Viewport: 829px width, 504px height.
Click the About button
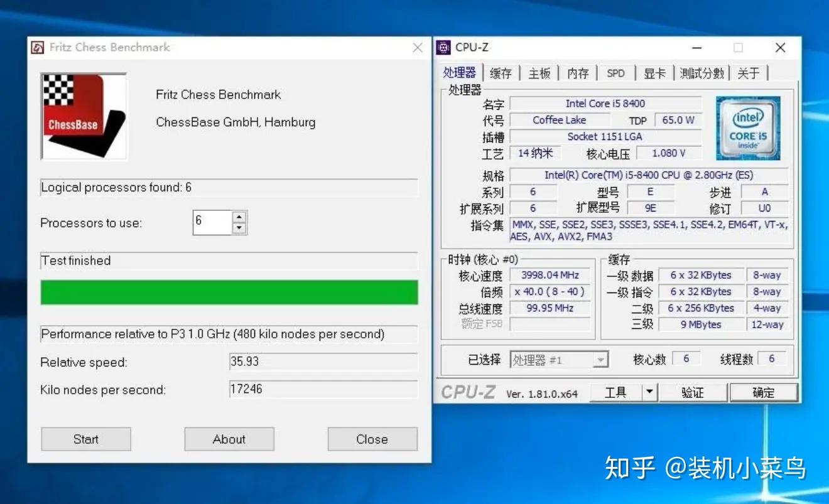[x=229, y=439]
